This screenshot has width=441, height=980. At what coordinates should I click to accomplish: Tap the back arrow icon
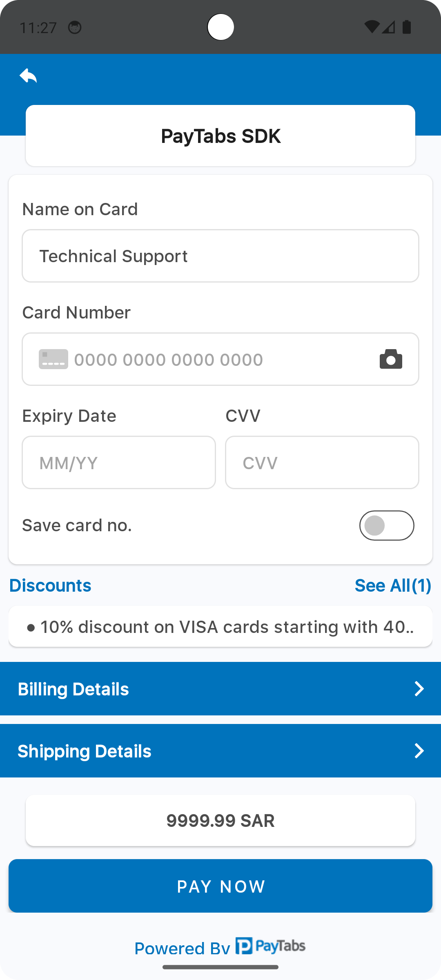[x=28, y=76]
